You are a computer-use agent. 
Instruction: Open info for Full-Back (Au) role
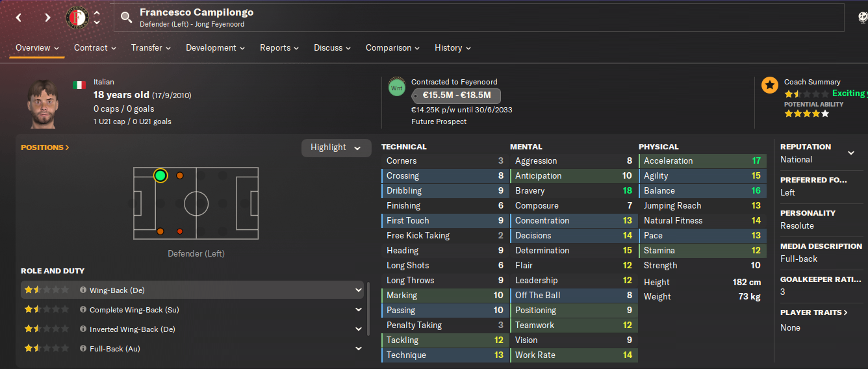coord(83,349)
